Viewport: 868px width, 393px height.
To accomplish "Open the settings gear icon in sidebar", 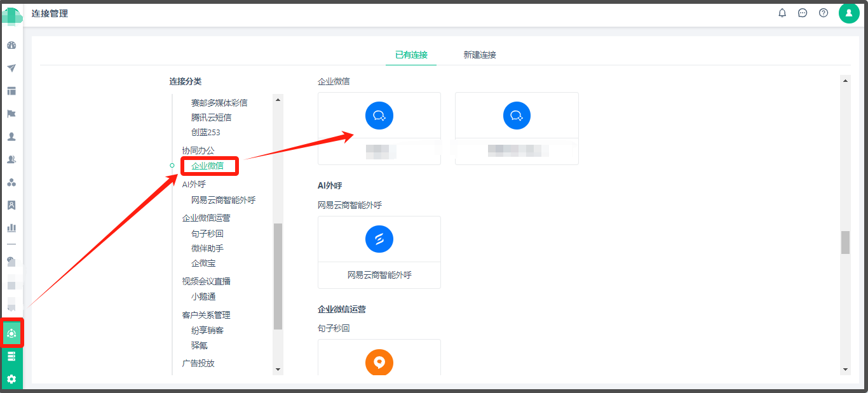I will (x=11, y=379).
